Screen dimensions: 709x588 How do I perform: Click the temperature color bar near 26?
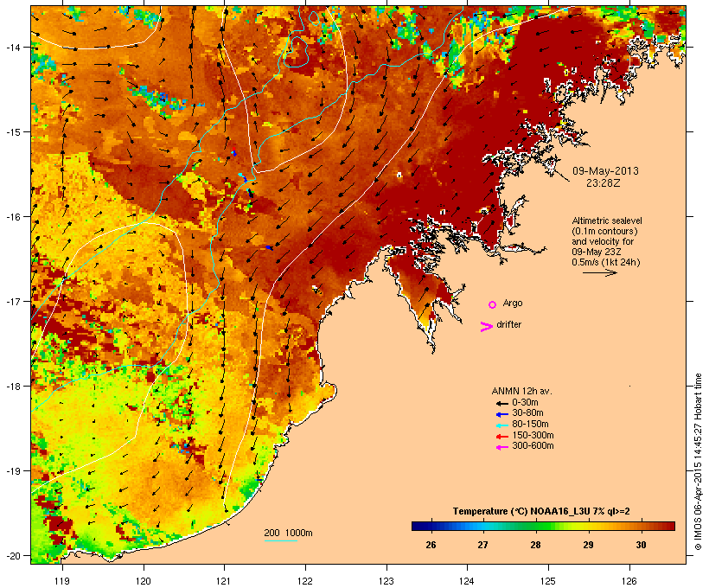pos(431,526)
